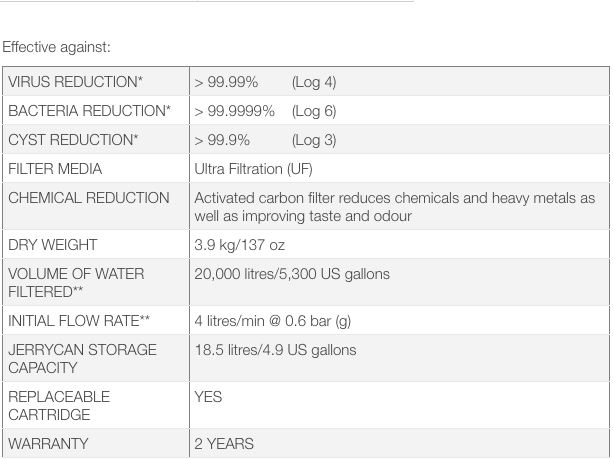Click the "3.9 kg/137 oz" value

point(239,245)
